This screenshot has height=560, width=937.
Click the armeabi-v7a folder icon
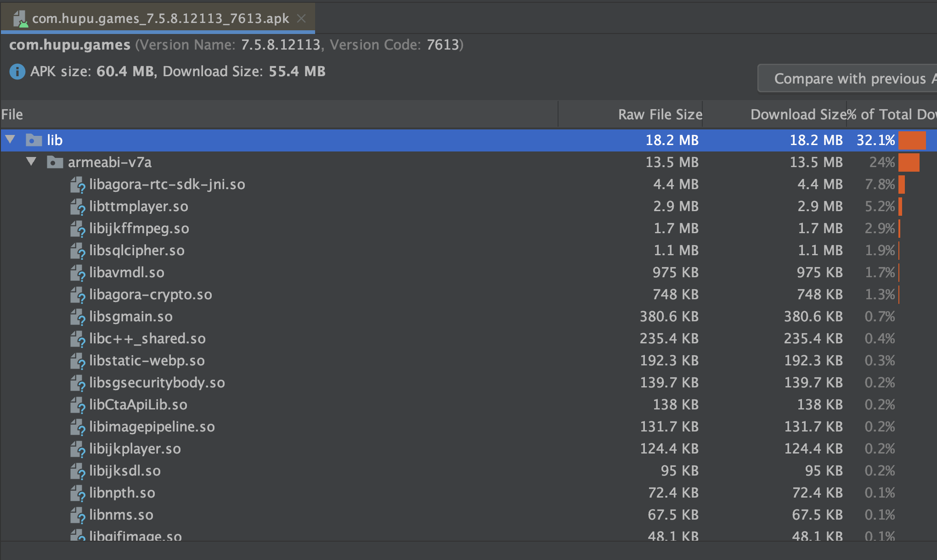tap(55, 162)
